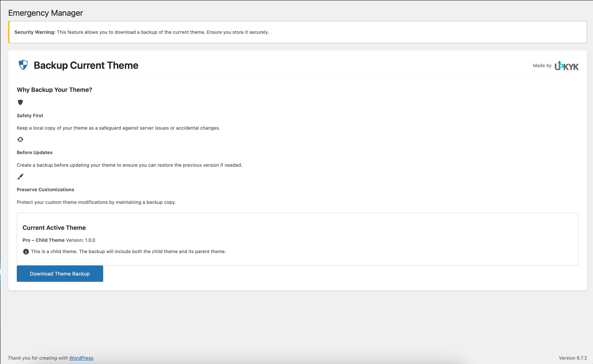Screen dimensions: 593x364
Task: Click the Made by label text
Action: (542, 65)
